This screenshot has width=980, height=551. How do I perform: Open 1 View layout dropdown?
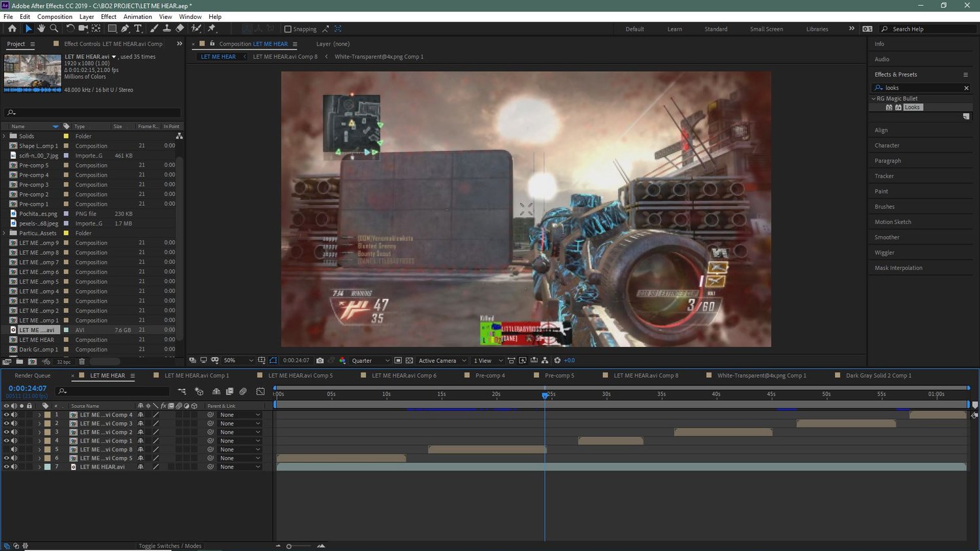pyautogui.click(x=488, y=361)
